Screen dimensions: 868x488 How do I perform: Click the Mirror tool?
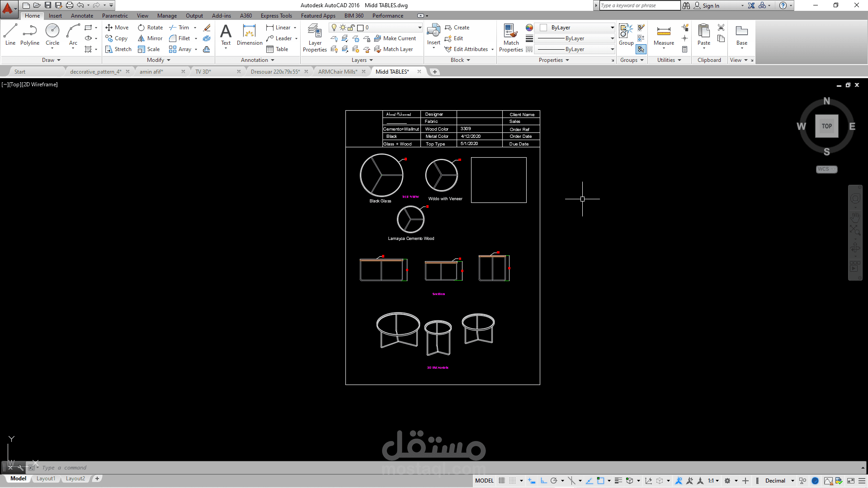150,38
